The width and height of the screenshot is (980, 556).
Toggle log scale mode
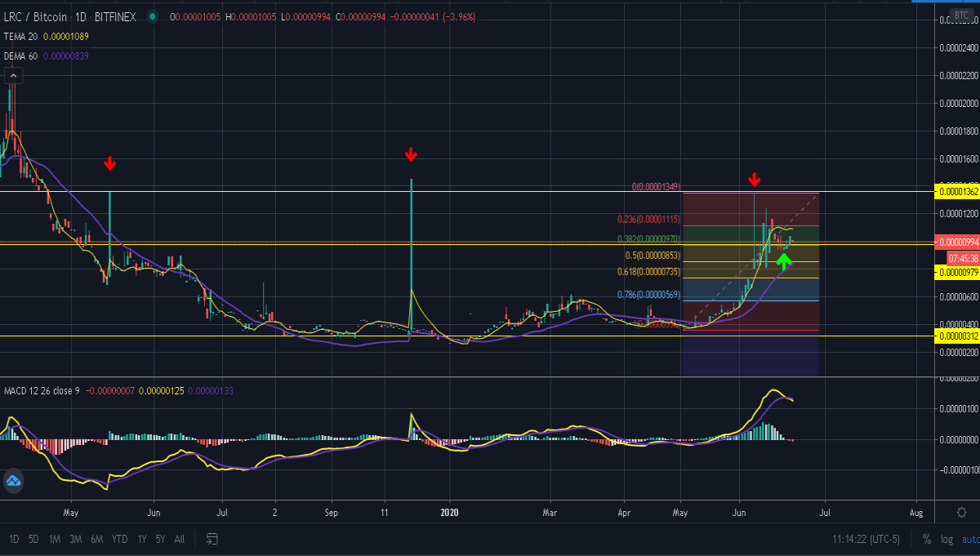(947, 539)
